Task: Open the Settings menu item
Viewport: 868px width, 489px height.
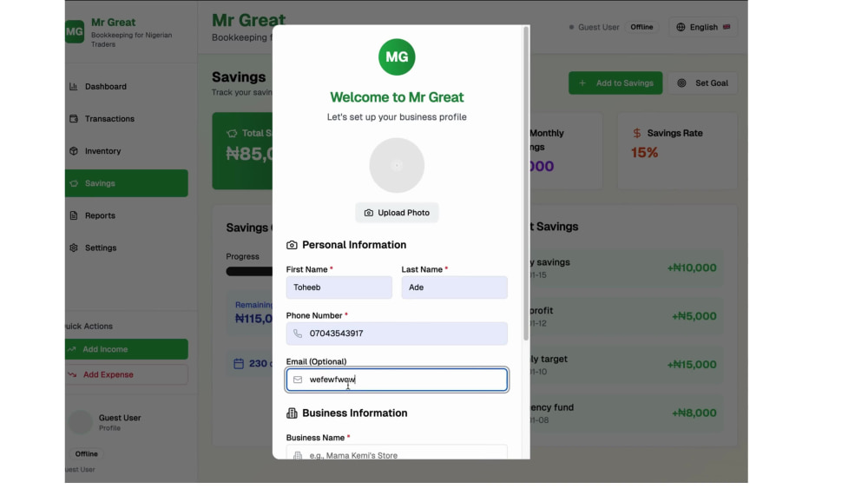Action: [x=127, y=248]
